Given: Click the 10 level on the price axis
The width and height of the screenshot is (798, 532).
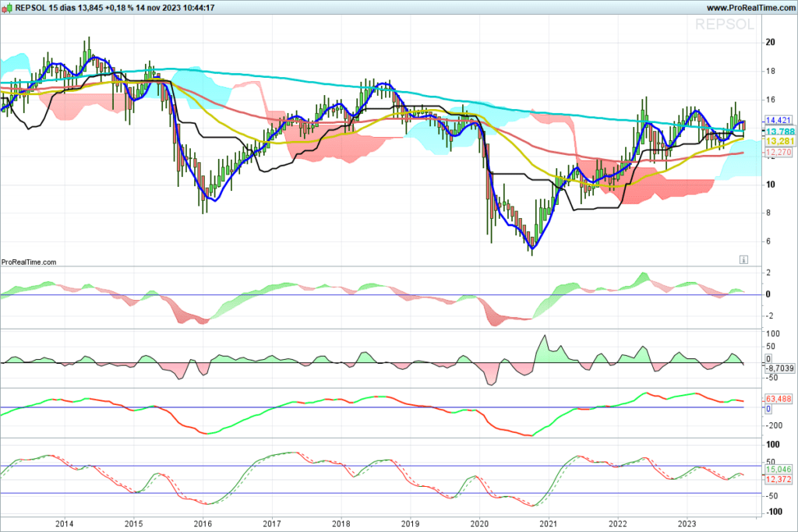Looking at the screenshot, I should click(771, 185).
